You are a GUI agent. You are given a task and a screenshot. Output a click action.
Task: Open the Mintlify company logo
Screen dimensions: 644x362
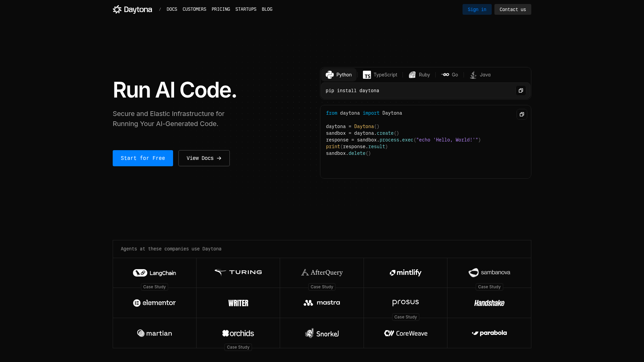406,273
